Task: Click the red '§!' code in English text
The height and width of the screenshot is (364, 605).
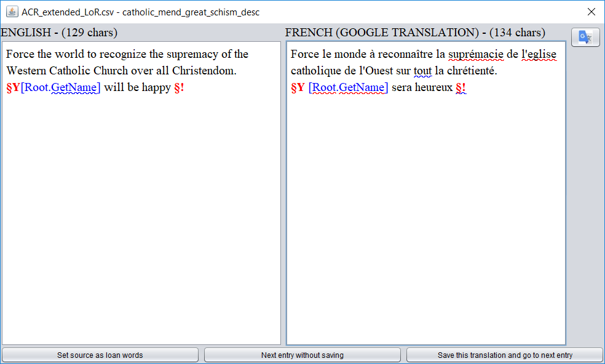Action: click(179, 88)
